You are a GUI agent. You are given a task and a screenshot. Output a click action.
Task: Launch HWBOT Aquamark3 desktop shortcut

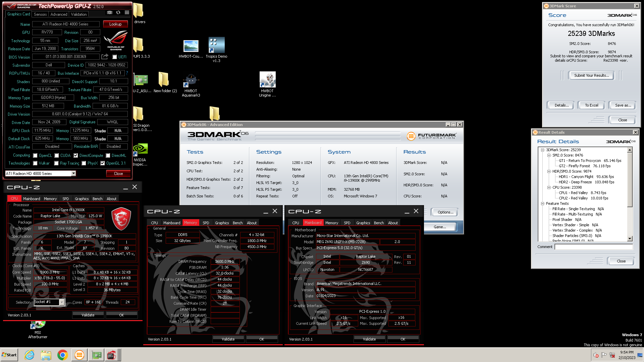coord(191,85)
